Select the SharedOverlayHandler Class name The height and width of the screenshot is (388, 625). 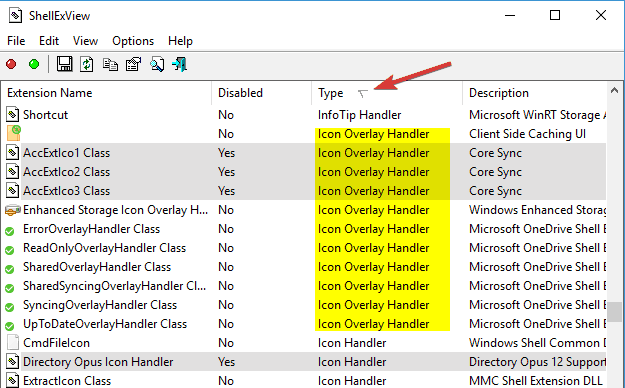click(97, 267)
